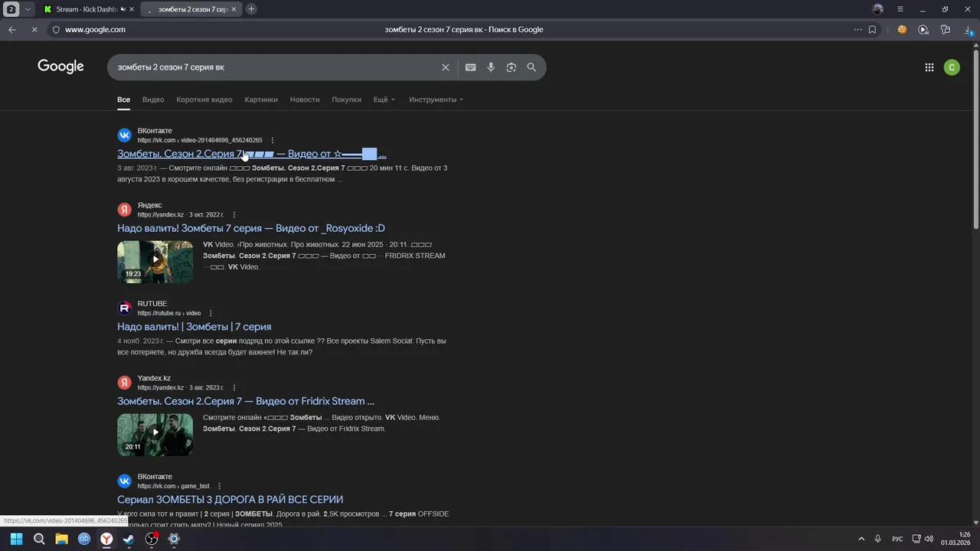Open the Google apps grid
The width and height of the screenshot is (980, 551).
929,67
